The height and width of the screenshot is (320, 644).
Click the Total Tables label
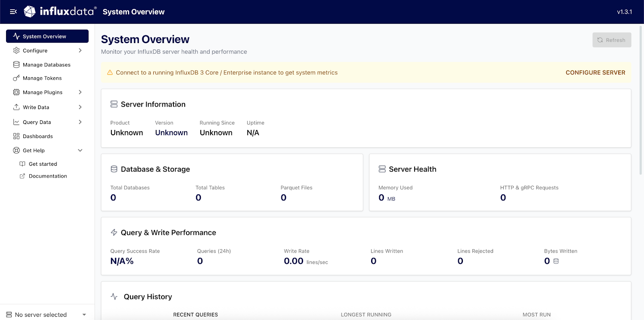(210, 188)
